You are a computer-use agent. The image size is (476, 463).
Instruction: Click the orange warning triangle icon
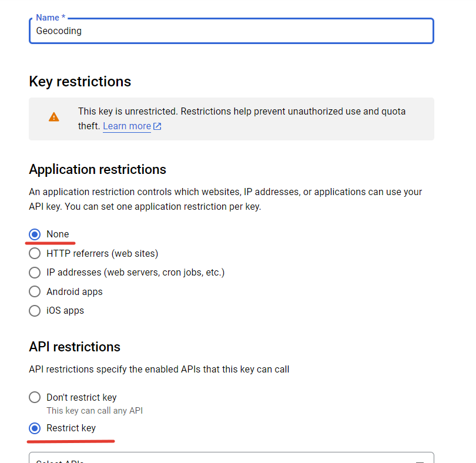53,117
